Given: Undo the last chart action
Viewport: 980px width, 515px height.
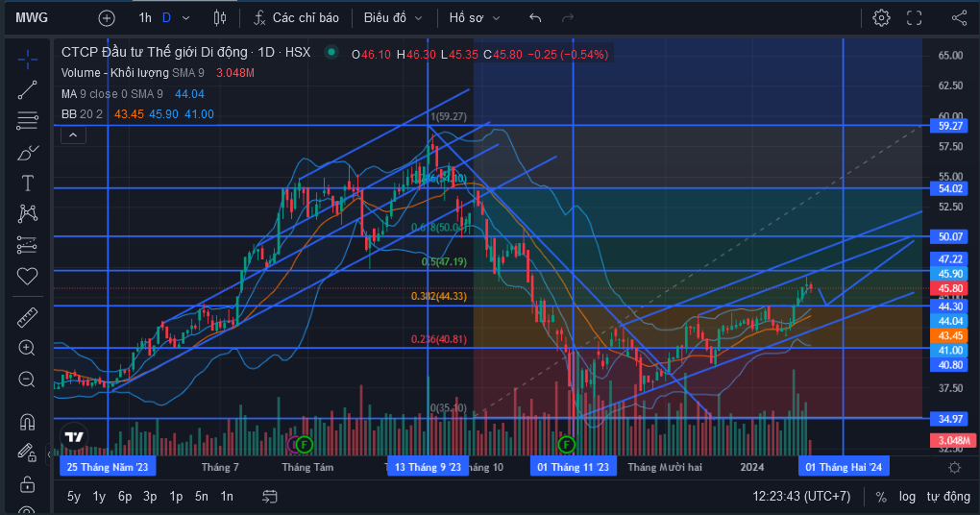Looking at the screenshot, I should [535, 18].
